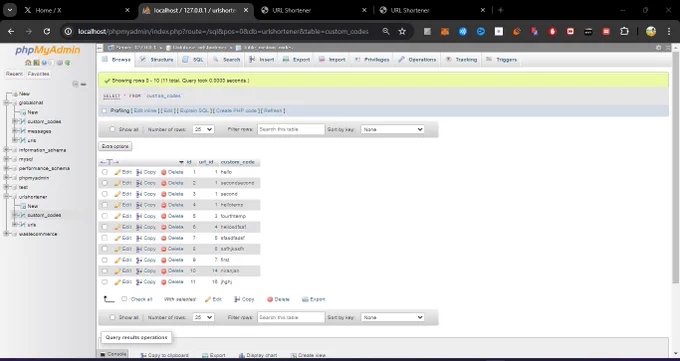Viewport: 680px width, 361px height.
Task: Tick the checkbox for row fourthtemp
Action: pyautogui.click(x=105, y=216)
